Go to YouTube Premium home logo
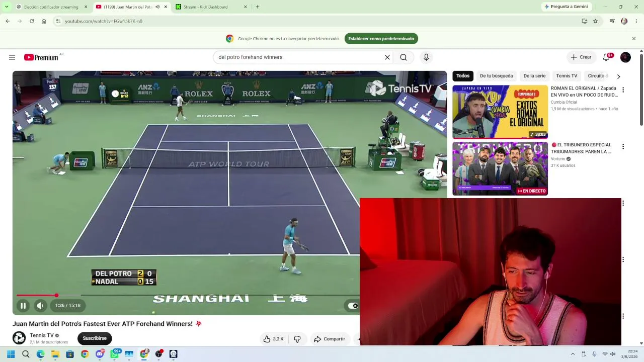The image size is (644, 362). coord(41,57)
